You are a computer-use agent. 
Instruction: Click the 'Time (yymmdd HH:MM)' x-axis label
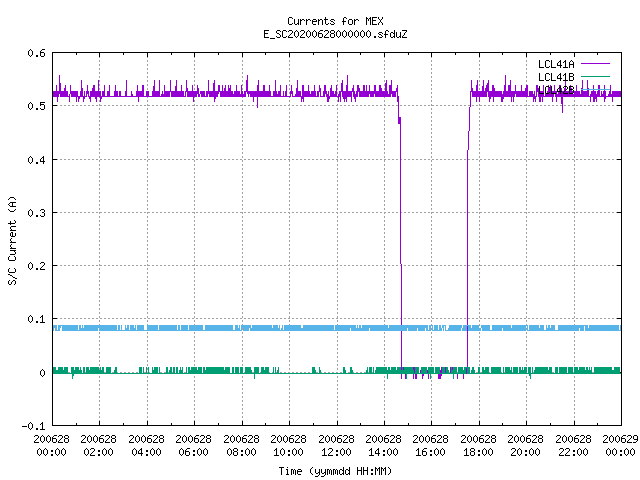point(335,471)
